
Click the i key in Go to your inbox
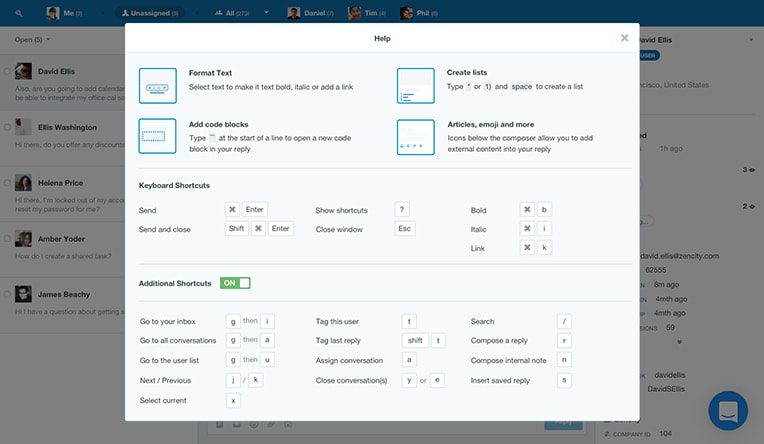(x=267, y=321)
